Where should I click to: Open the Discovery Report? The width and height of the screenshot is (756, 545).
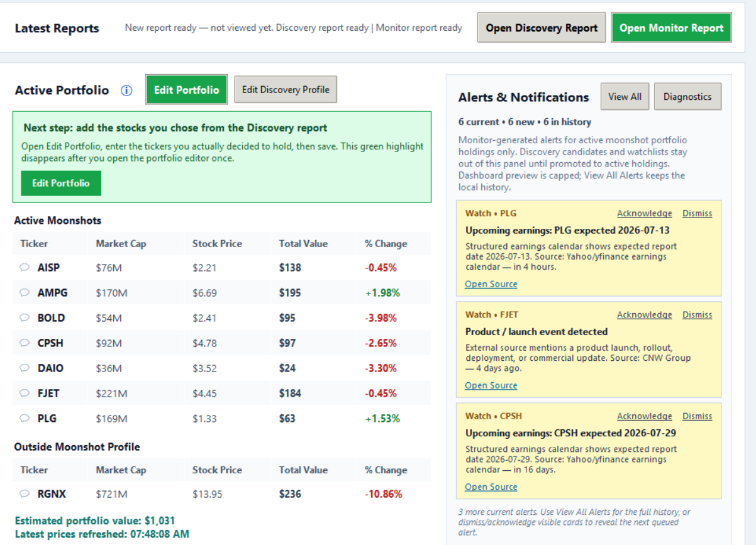(542, 28)
